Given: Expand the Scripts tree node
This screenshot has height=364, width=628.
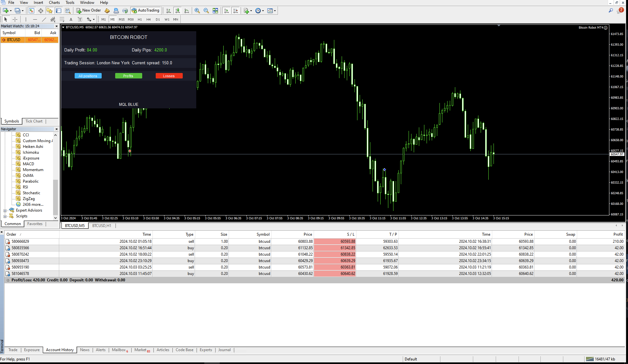Looking at the screenshot, I should pos(5,216).
